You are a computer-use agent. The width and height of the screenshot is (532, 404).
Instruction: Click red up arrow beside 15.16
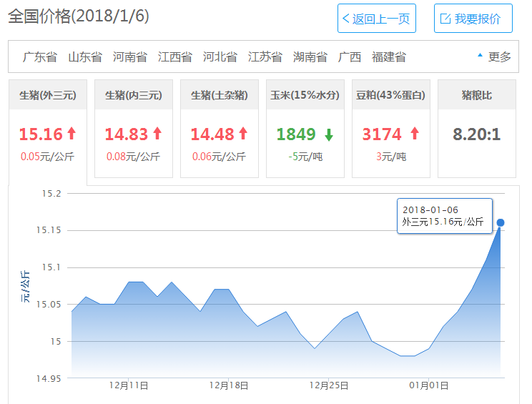click(71, 133)
